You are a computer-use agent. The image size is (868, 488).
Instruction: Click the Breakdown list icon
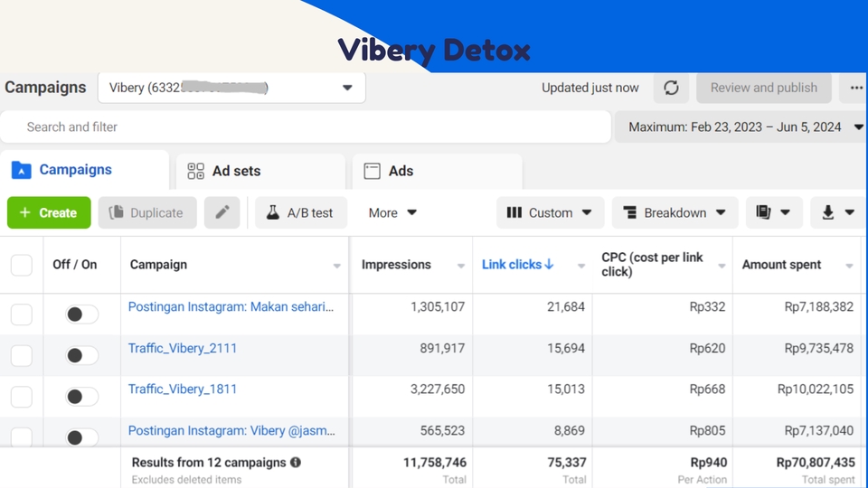coord(630,212)
